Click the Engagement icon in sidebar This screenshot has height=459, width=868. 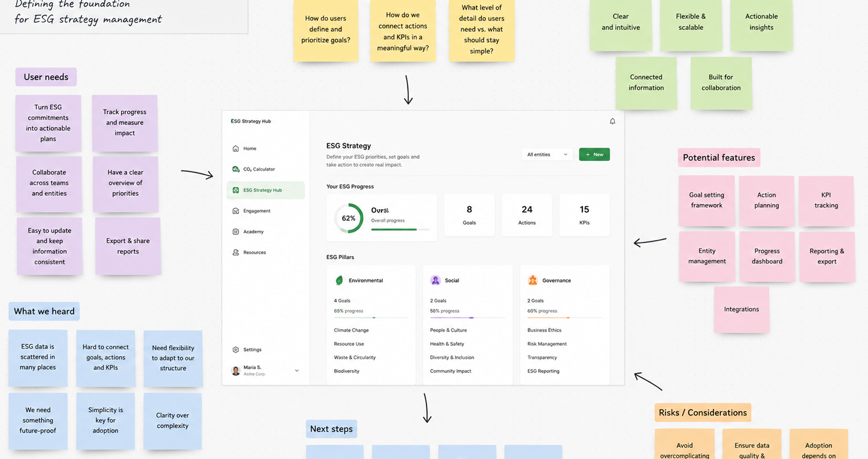click(235, 211)
